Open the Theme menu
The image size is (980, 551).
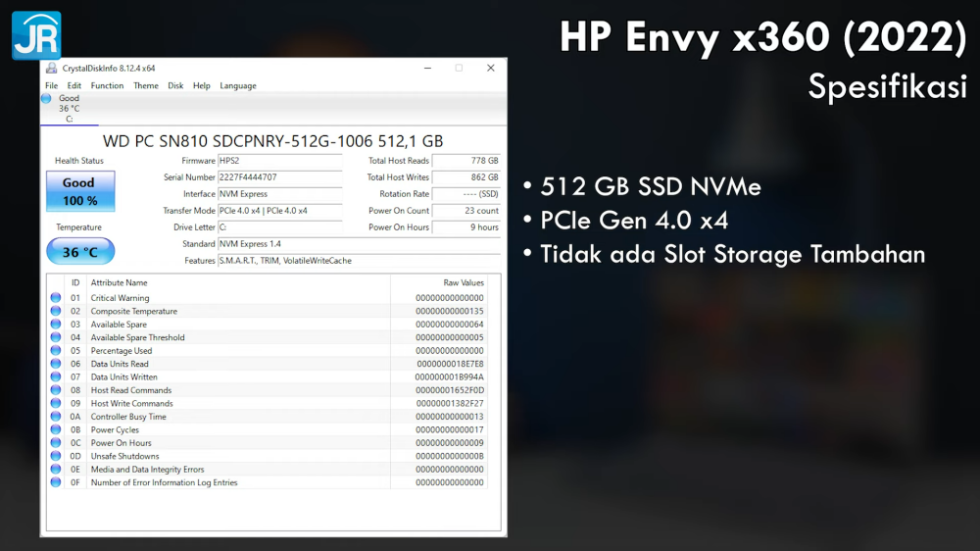(x=146, y=86)
